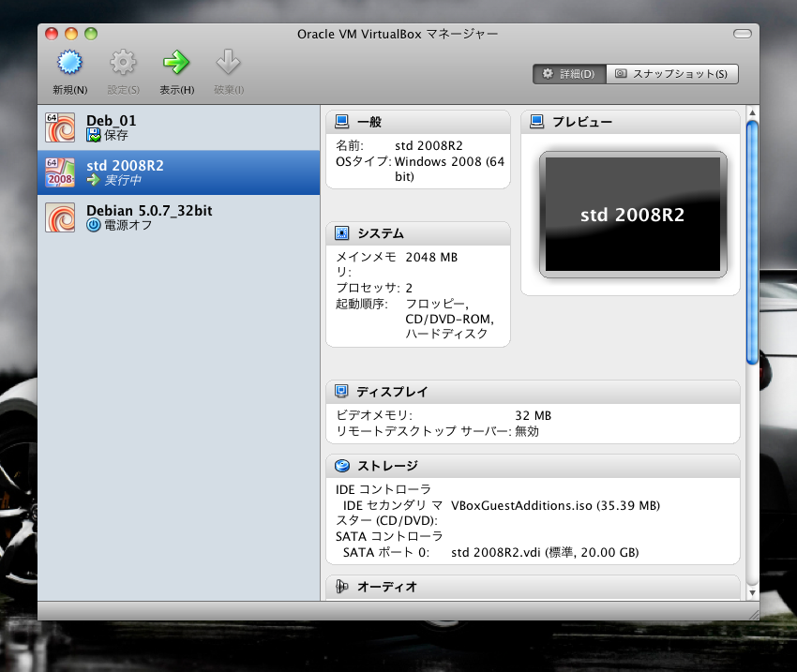Open the 一般 section header title

[x=369, y=122]
